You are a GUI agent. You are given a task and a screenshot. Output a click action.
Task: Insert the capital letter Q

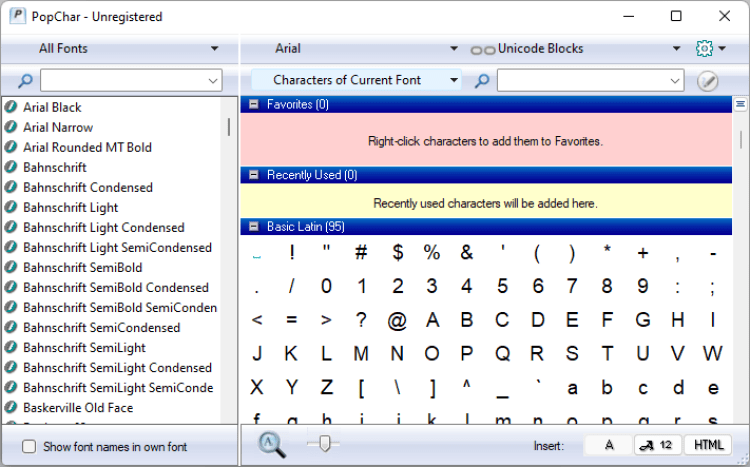pyautogui.click(x=502, y=354)
